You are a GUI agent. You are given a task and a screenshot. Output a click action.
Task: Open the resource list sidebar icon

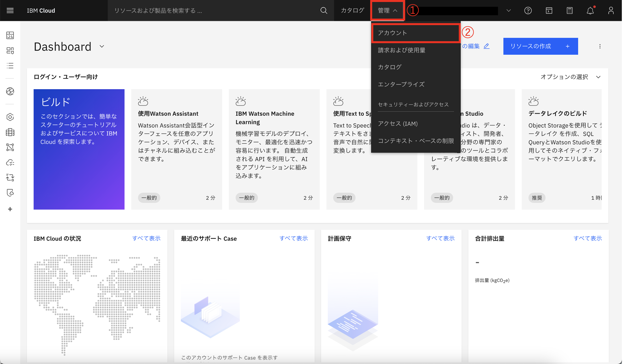click(10, 66)
